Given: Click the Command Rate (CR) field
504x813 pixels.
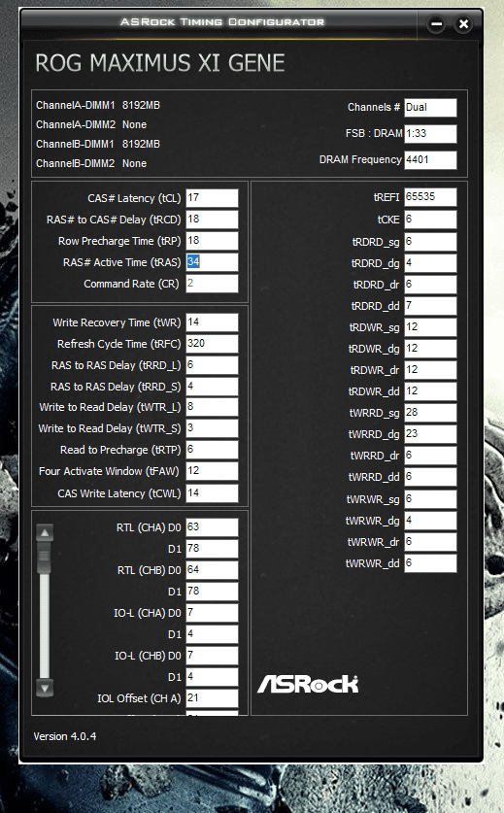Looking at the screenshot, I should point(212,283).
